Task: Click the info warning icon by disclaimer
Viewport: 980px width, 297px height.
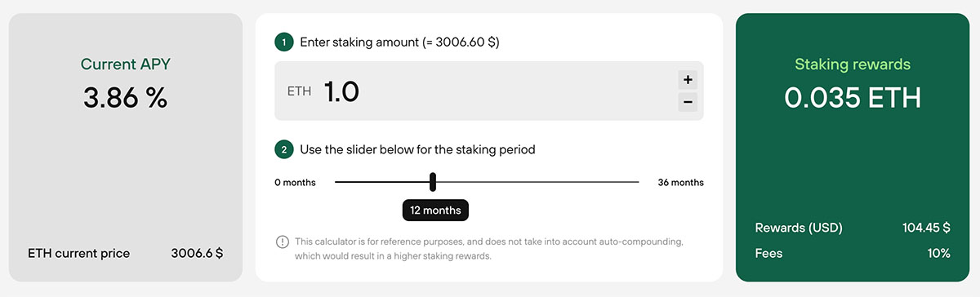Action: [283, 242]
